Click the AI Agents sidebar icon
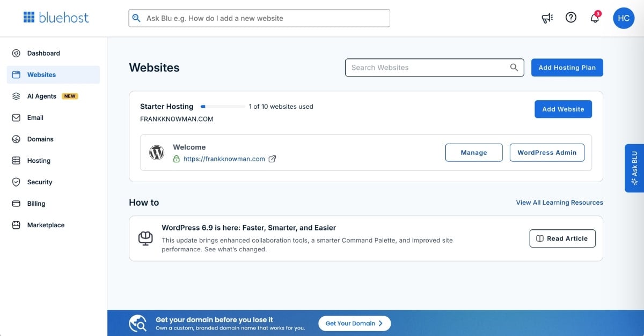 tap(16, 96)
